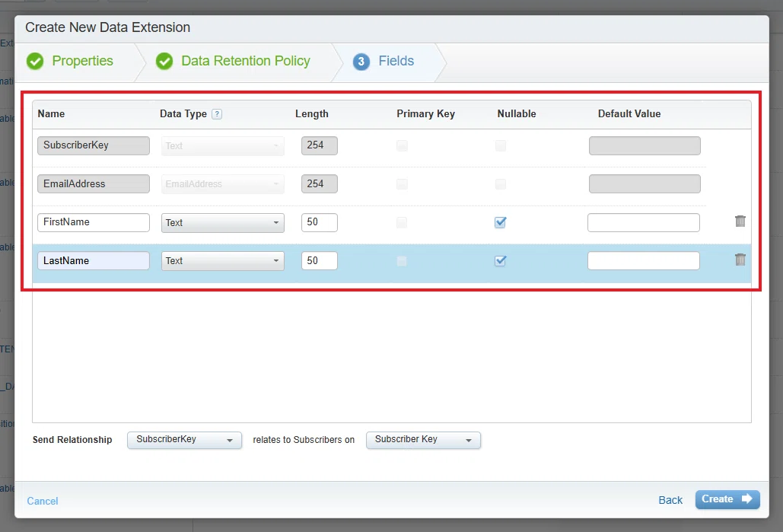Image resolution: width=783 pixels, height=532 pixels.
Task: Open Send Relationship SubscriberKey dropdown
Action: tap(184, 440)
